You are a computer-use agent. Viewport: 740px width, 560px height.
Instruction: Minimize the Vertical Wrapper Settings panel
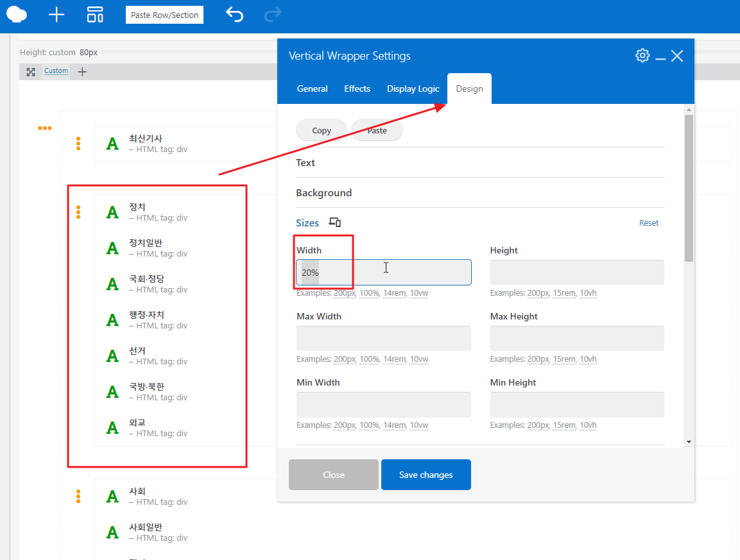pos(660,58)
